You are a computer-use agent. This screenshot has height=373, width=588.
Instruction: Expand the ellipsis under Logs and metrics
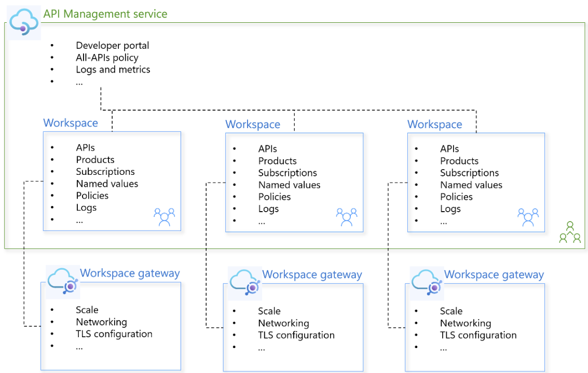tap(79, 81)
